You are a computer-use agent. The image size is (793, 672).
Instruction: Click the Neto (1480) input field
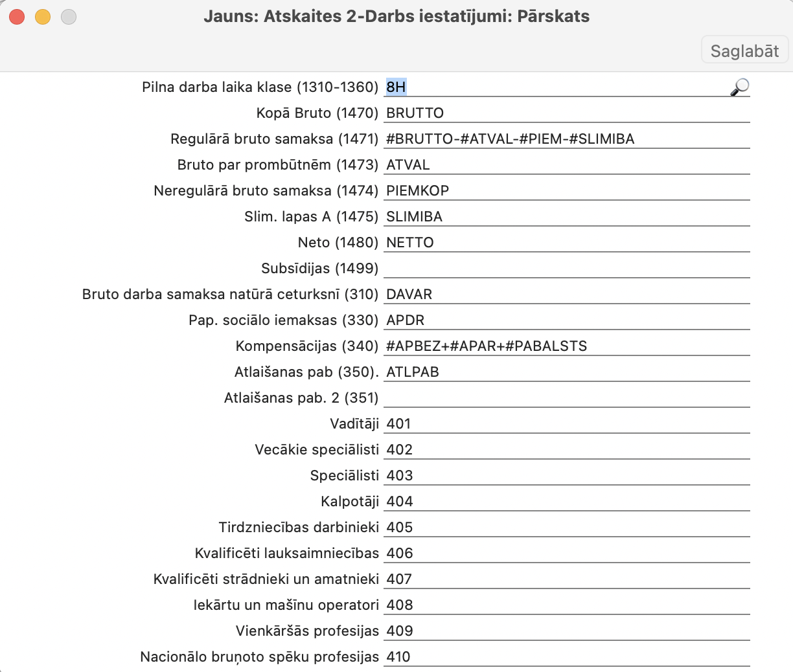pyautogui.click(x=566, y=242)
